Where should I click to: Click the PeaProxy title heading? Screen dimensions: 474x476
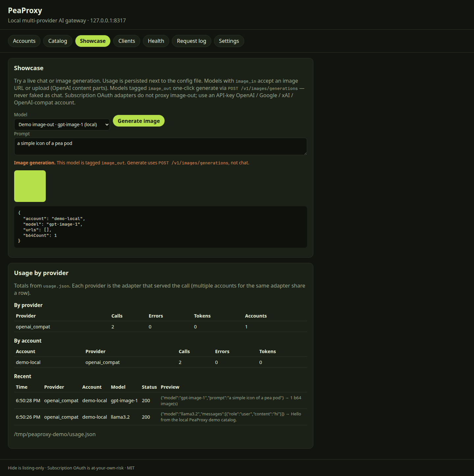pos(25,11)
